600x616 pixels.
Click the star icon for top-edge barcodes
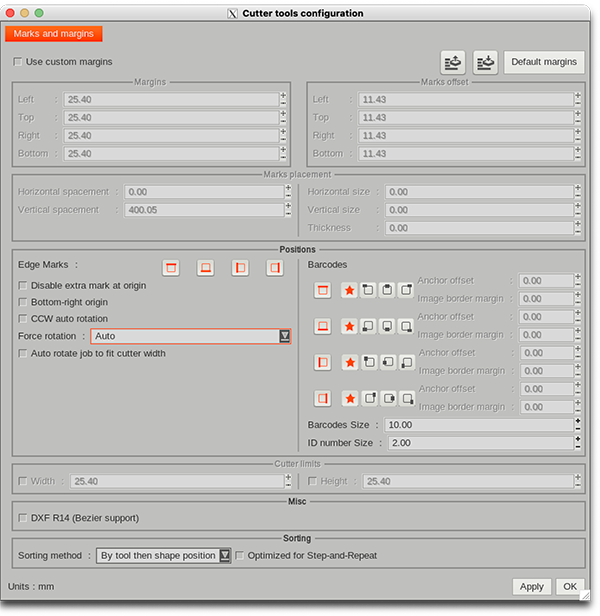(349, 290)
